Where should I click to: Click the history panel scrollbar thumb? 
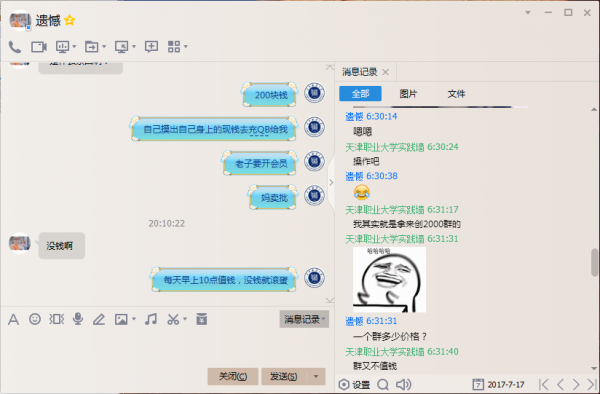[594, 262]
